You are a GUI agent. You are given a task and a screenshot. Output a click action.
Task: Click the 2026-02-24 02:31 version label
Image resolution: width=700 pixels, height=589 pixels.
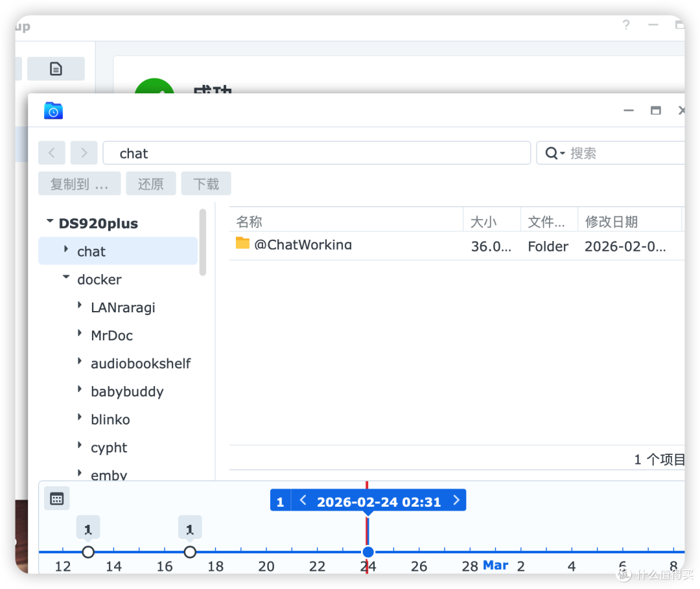tap(379, 502)
